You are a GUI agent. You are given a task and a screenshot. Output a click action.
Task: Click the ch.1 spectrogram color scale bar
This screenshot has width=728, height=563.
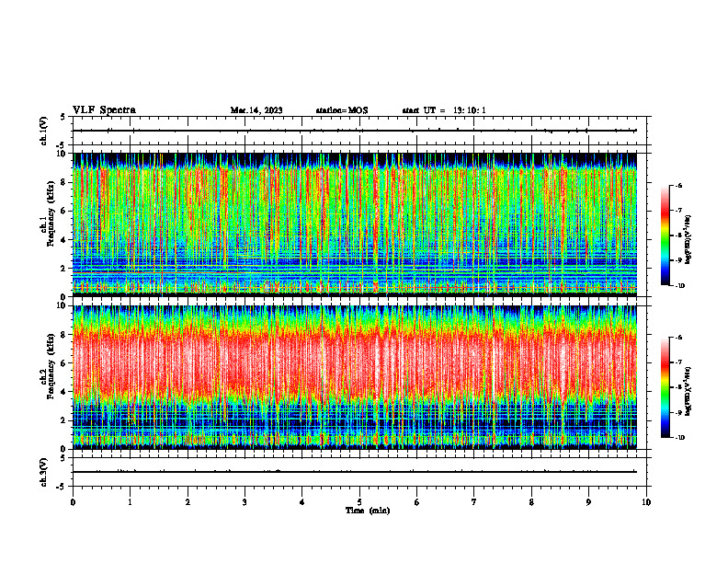tap(665, 236)
